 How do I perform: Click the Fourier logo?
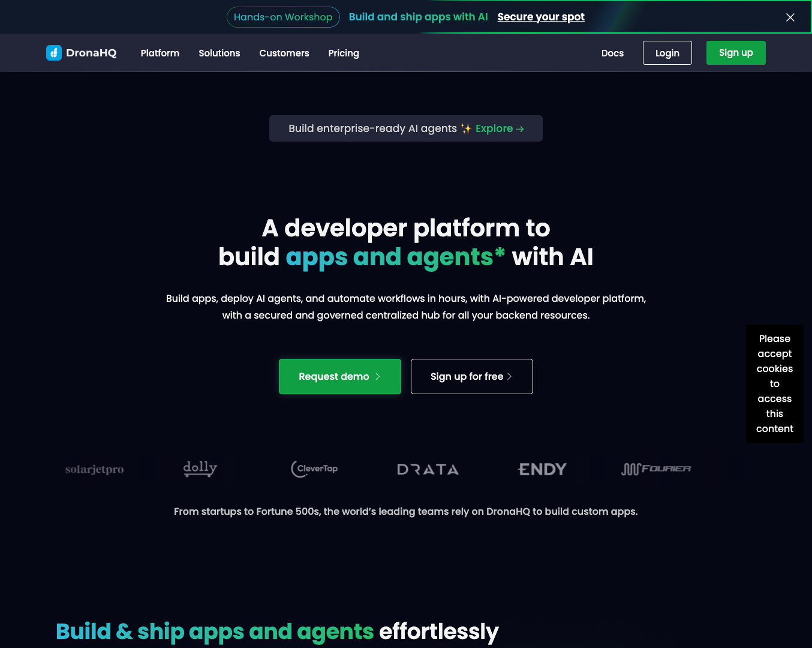click(656, 469)
